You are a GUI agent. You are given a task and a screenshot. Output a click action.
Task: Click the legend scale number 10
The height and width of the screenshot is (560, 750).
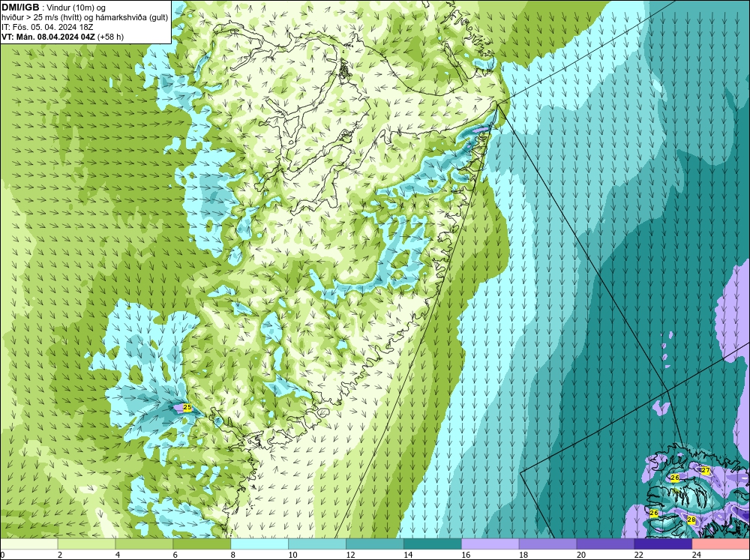pos(292,555)
